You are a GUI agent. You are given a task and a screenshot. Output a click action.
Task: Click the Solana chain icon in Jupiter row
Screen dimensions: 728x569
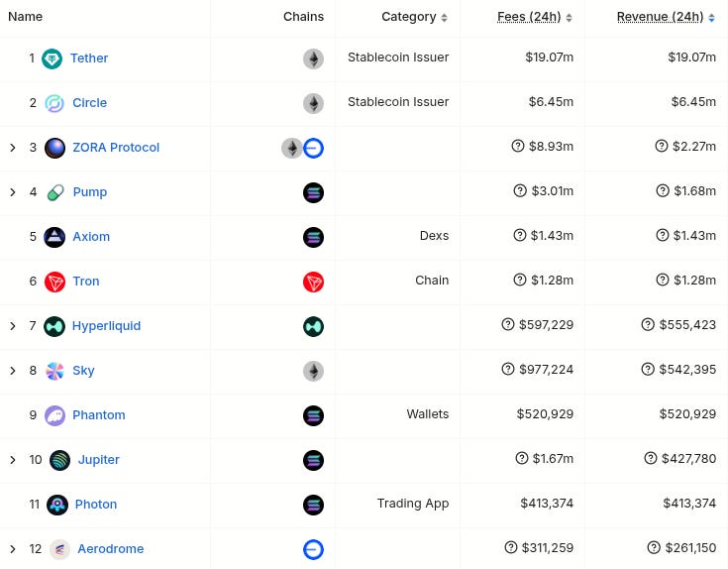click(313, 460)
